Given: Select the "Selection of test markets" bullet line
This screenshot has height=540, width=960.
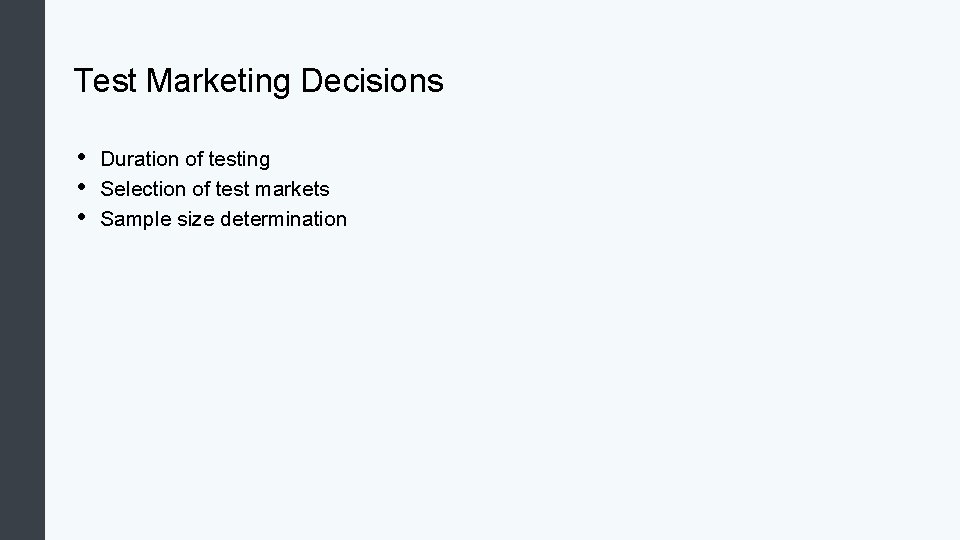Looking at the screenshot, I should click(215, 189).
